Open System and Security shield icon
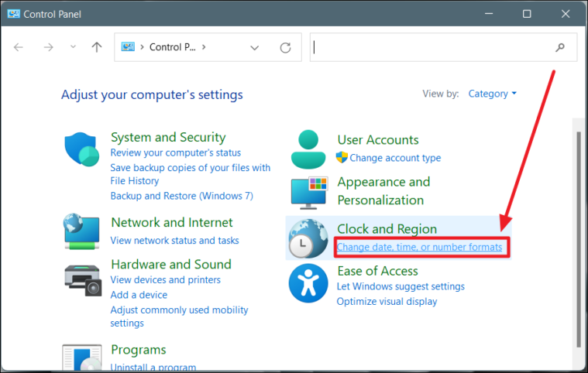 (x=82, y=149)
